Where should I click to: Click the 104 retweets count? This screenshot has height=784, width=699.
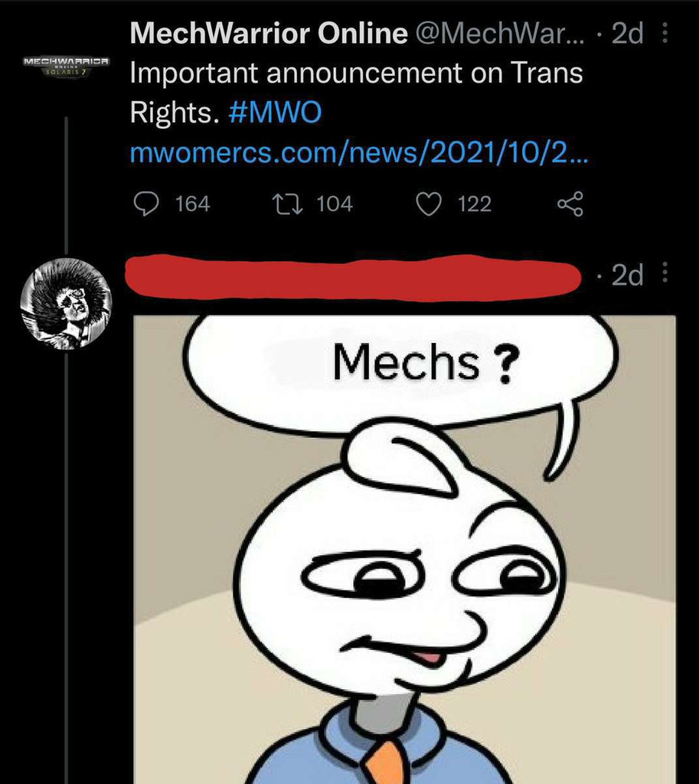335,204
